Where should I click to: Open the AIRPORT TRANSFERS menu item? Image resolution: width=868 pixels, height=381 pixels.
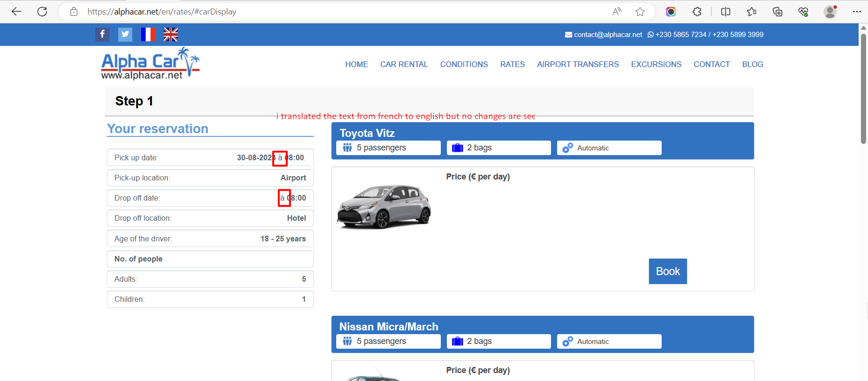[x=578, y=64]
